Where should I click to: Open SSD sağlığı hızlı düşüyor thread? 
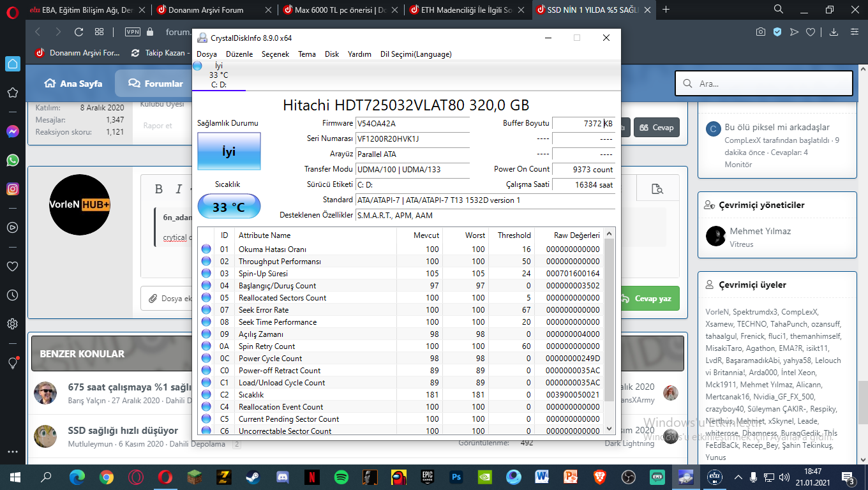click(x=123, y=431)
